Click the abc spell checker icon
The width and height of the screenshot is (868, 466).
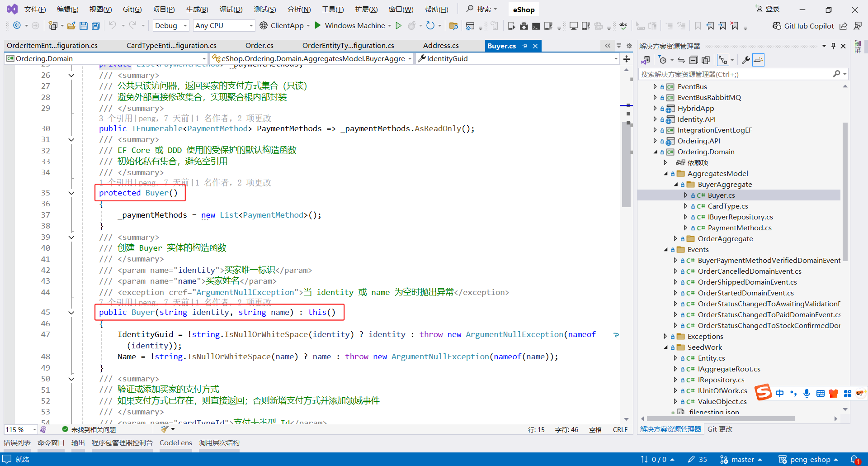[623, 26]
